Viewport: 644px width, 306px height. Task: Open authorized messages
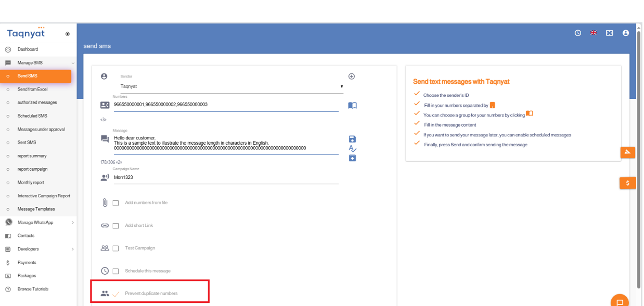coord(37,102)
